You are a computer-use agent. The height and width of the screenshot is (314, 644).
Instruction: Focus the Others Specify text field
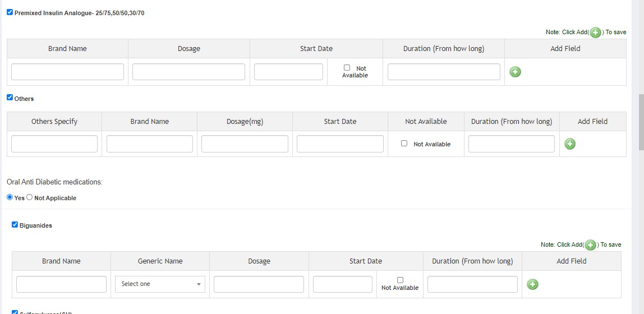(x=54, y=144)
